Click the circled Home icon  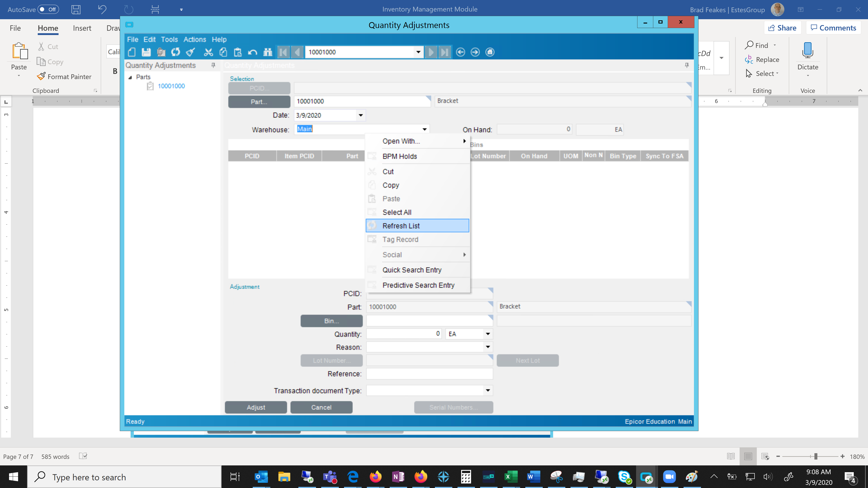pyautogui.click(x=490, y=52)
